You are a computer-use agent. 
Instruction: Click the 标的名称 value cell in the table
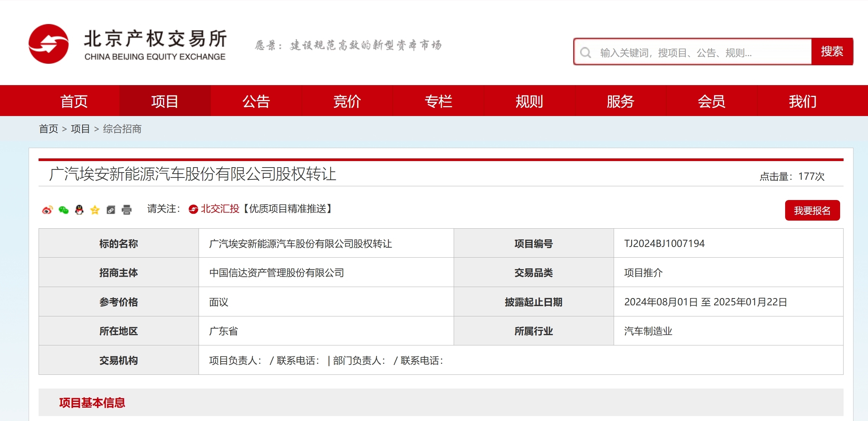coord(326,244)
